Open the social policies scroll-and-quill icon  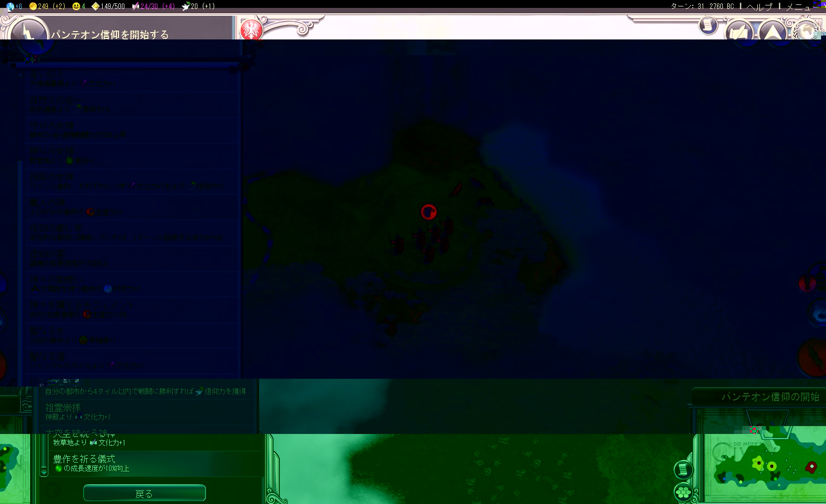(739, 32)
